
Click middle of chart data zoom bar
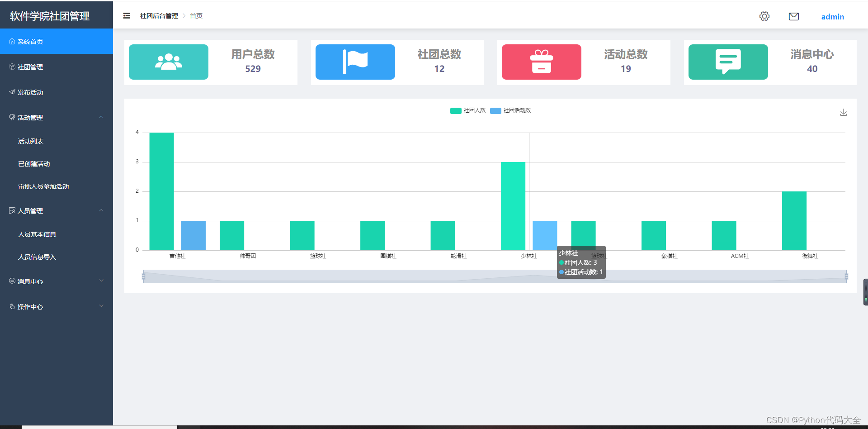495,276
